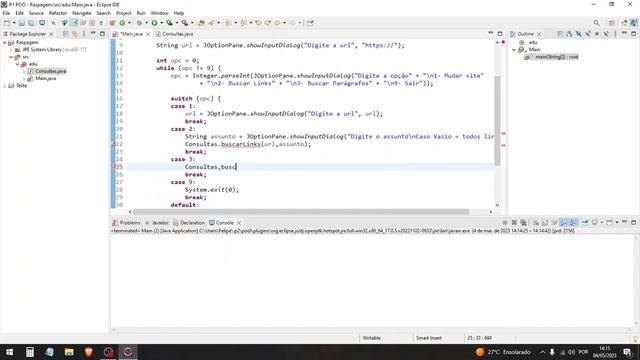
Task: Open the File menu
Action: (x=6, y=13)
